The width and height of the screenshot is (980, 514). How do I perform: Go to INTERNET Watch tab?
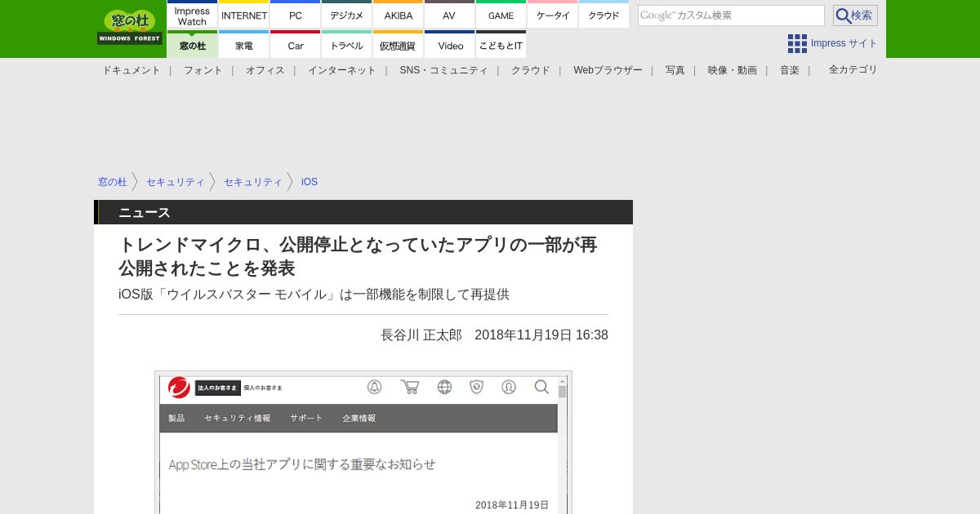point(244,16)
